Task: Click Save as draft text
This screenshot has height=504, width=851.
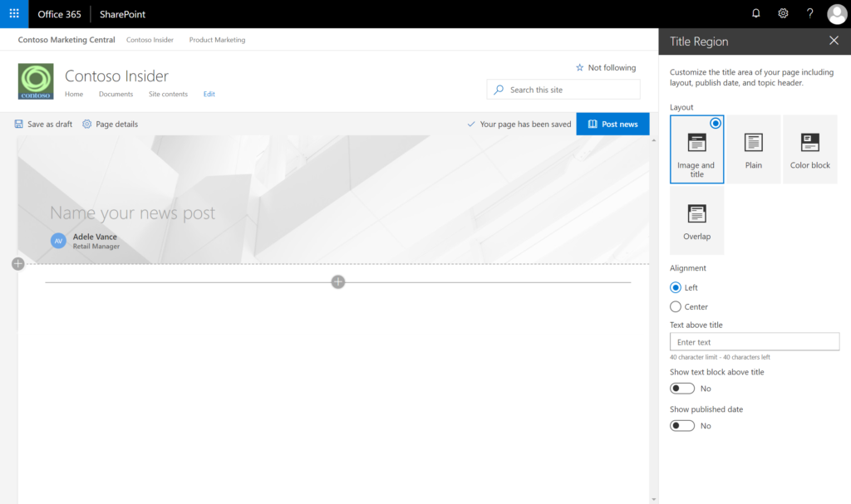Action: 50,124
